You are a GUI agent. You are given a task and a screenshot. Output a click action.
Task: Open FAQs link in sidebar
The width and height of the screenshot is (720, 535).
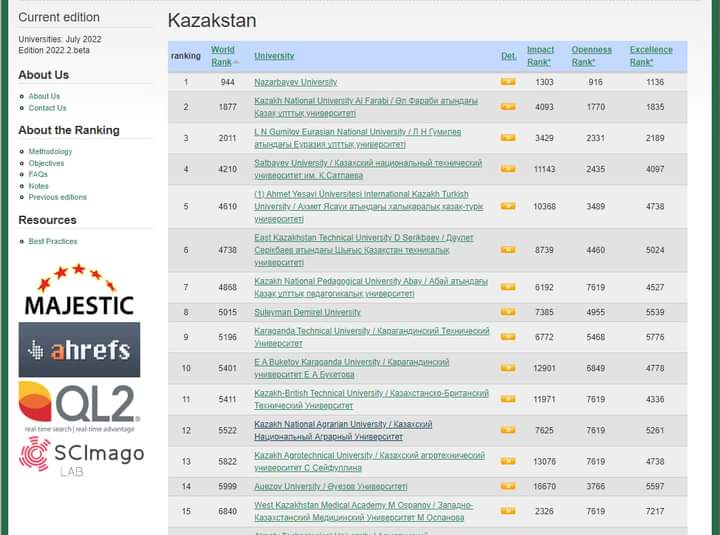[x=38, y=174]
